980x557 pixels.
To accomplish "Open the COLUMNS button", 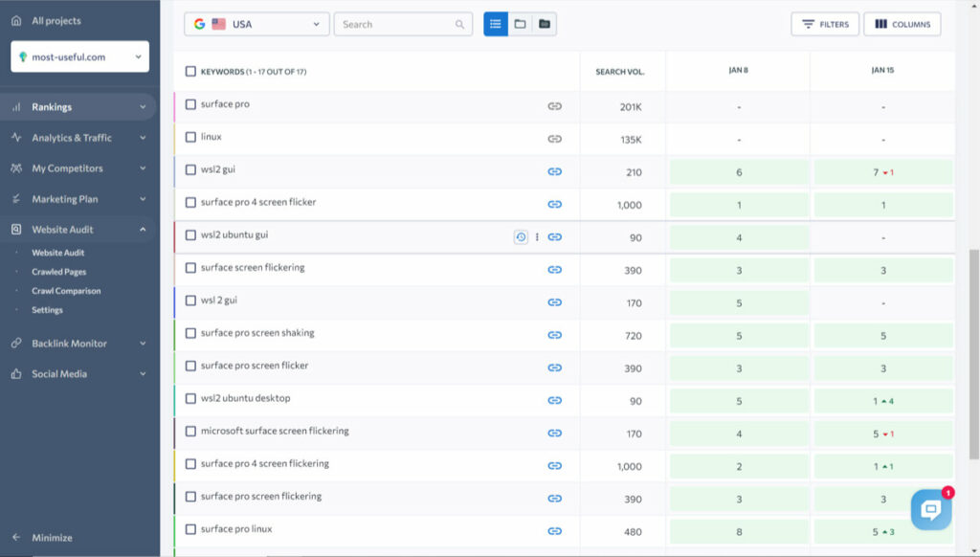I will 902,24.
